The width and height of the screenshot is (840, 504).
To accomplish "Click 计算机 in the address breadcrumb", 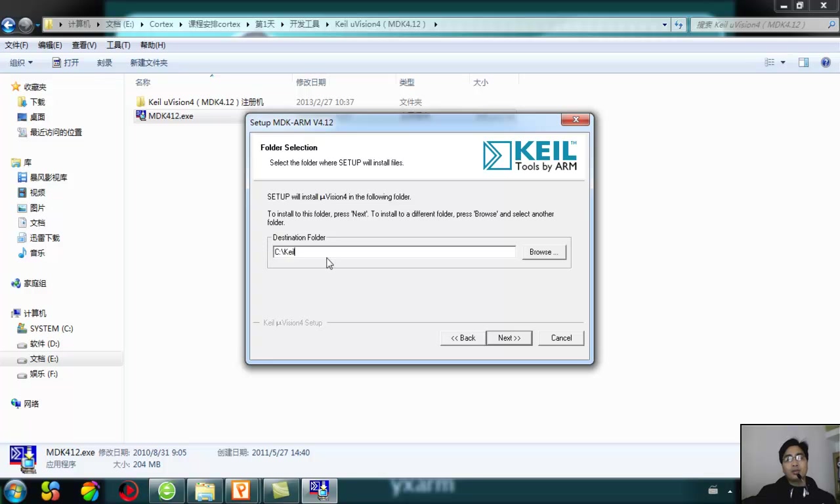I will pyautogui.click(x=79, y=24).
